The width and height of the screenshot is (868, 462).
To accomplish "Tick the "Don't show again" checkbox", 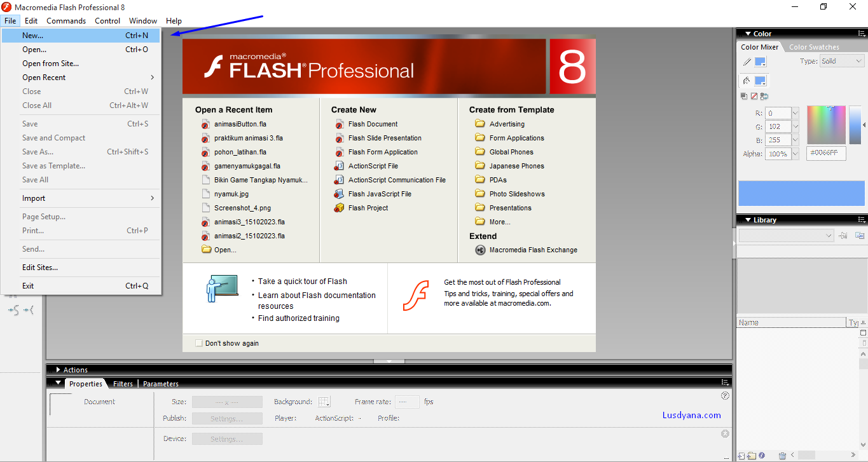I will 199,343.
